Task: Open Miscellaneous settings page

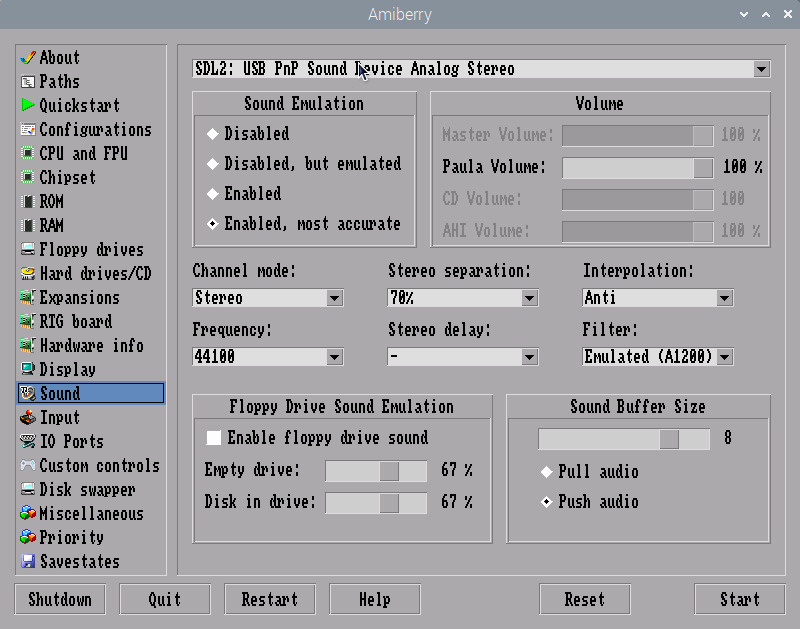Action: tap(91, 513)
